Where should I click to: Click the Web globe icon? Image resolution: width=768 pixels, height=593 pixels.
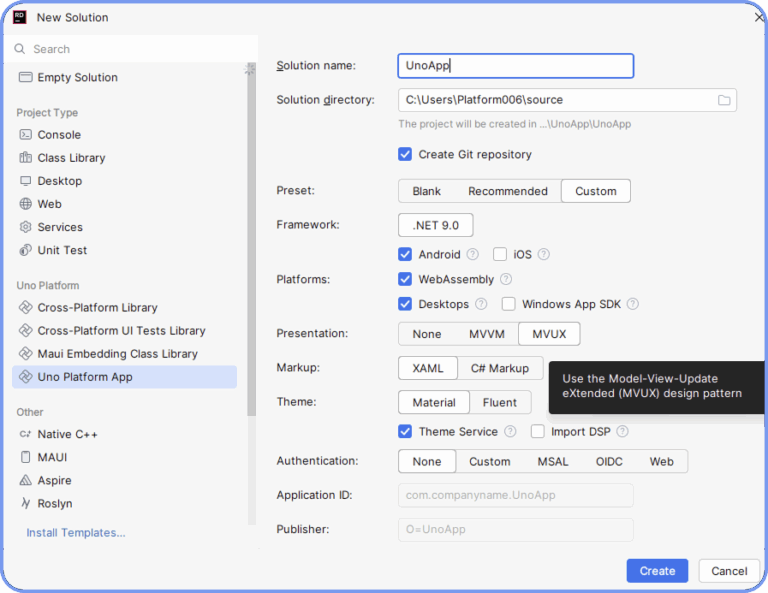coord(25,204)
